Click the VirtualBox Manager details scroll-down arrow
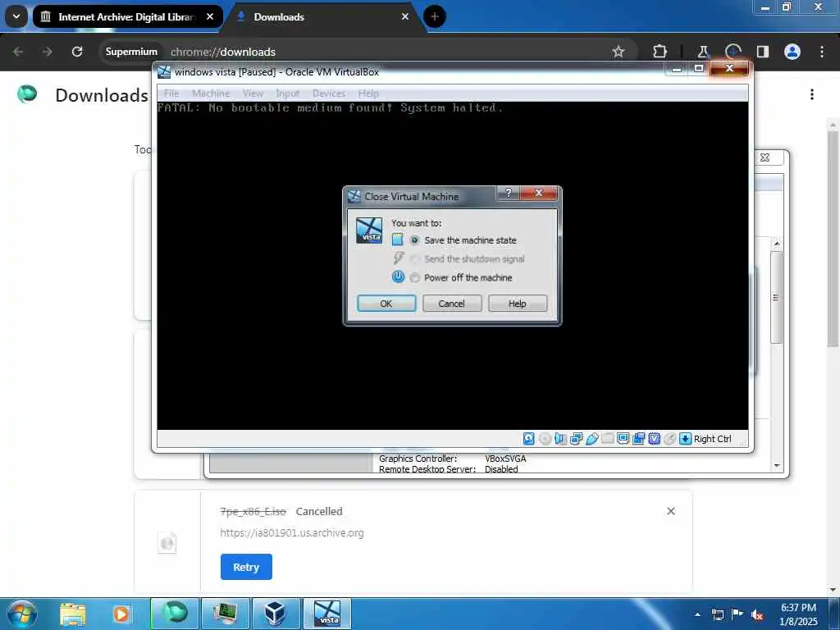This screenshot has width=840, height=630. (777, 466)
